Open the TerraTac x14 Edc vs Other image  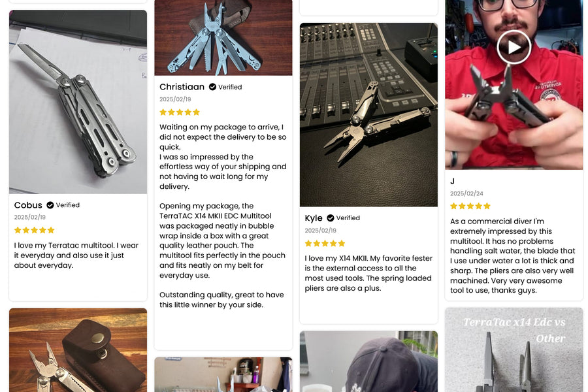click(514, 350)
